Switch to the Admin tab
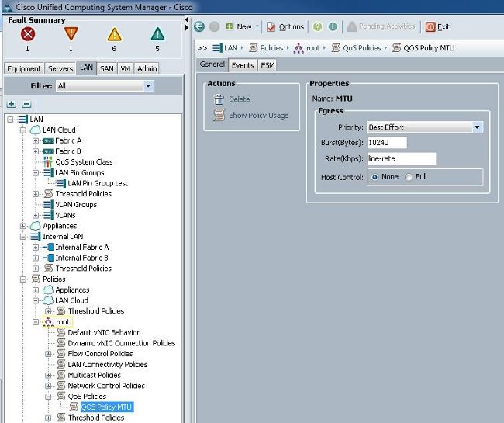504x423 pixels. click(147, 68)
